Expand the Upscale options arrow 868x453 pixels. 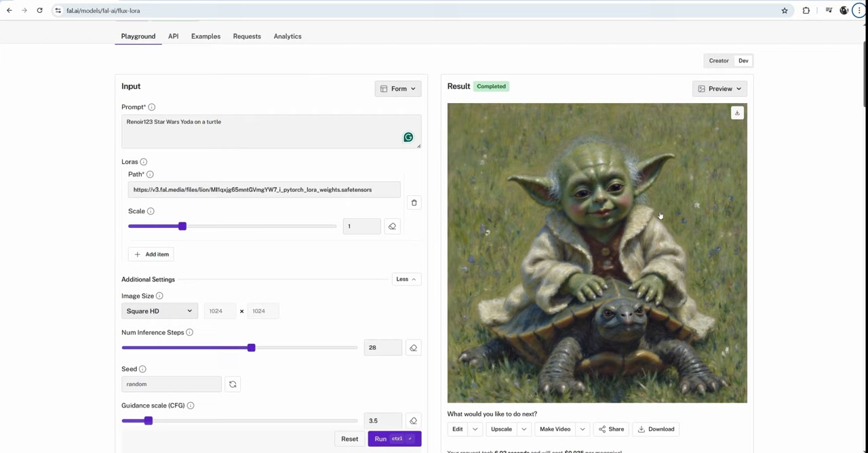point(524,429)
